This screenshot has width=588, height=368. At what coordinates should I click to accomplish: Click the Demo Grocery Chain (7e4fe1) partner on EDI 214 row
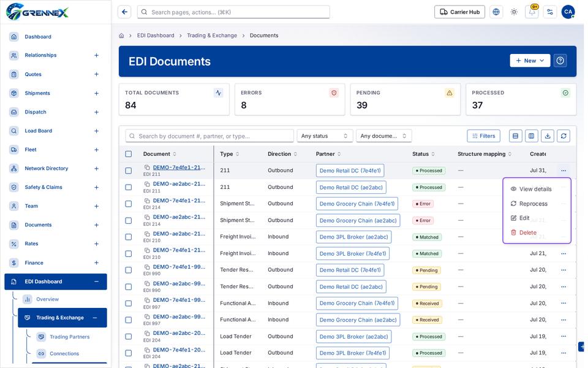[356, 204]
